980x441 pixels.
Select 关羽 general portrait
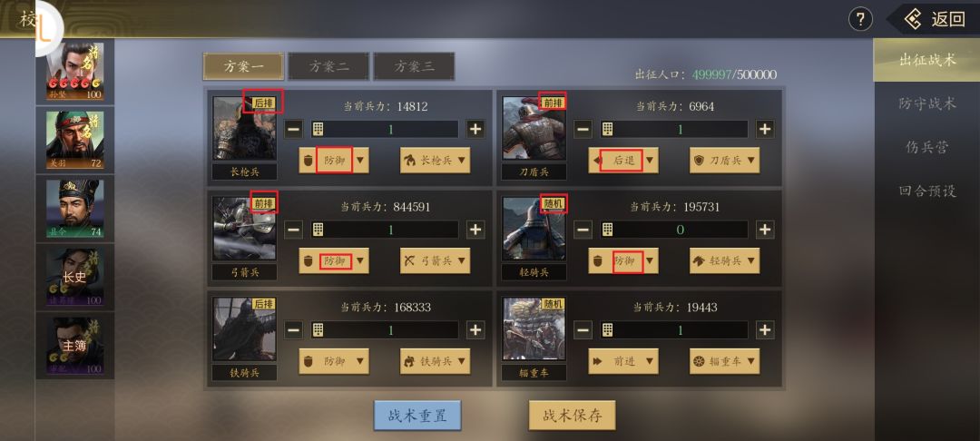(75, 140)
